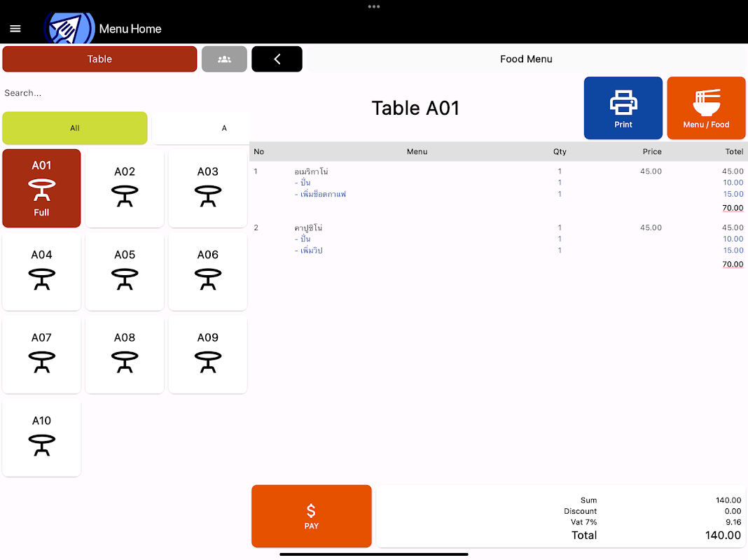This screenshot has height=560, width=748.
Task: Select table A07 card
Action: 41,354
